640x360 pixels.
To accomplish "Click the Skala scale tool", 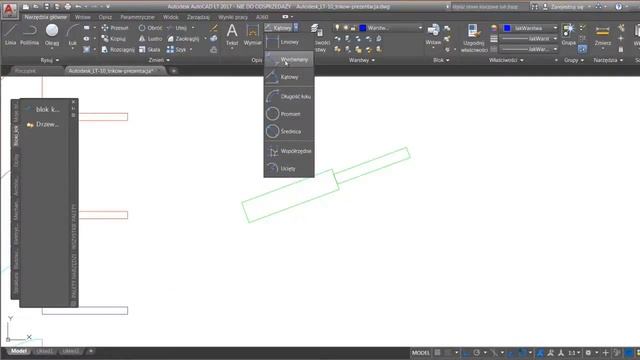I will tap(149, 49).
